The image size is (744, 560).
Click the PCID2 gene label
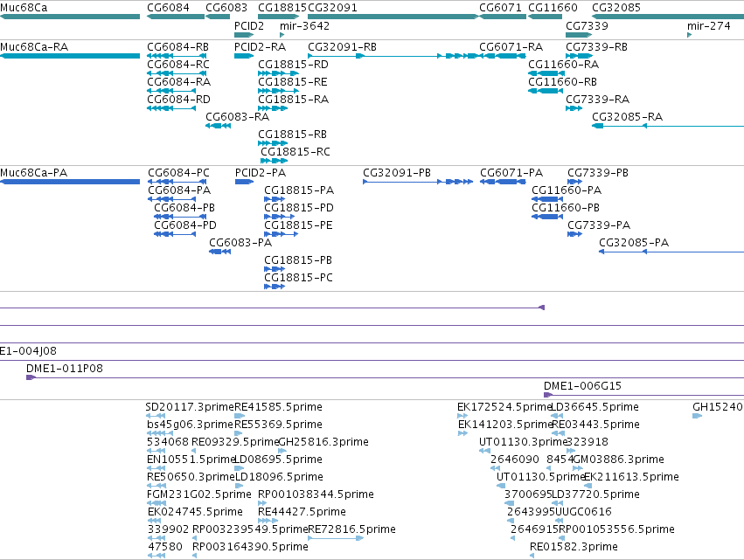(x=249, y=25)
